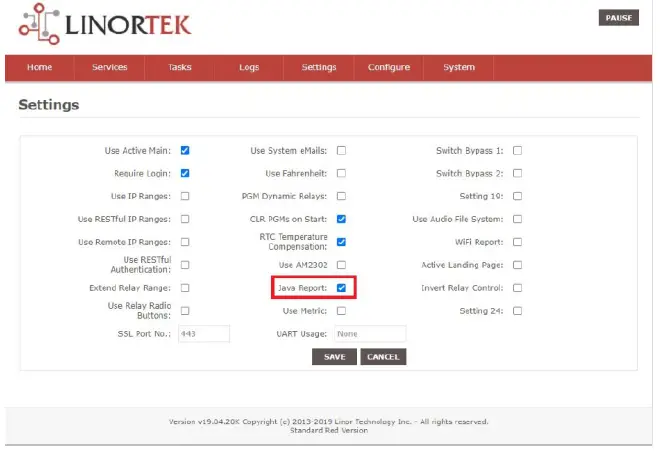660x452 pixels.
Task: Enable Use Metric checkbox
Action: coord(341,311)
